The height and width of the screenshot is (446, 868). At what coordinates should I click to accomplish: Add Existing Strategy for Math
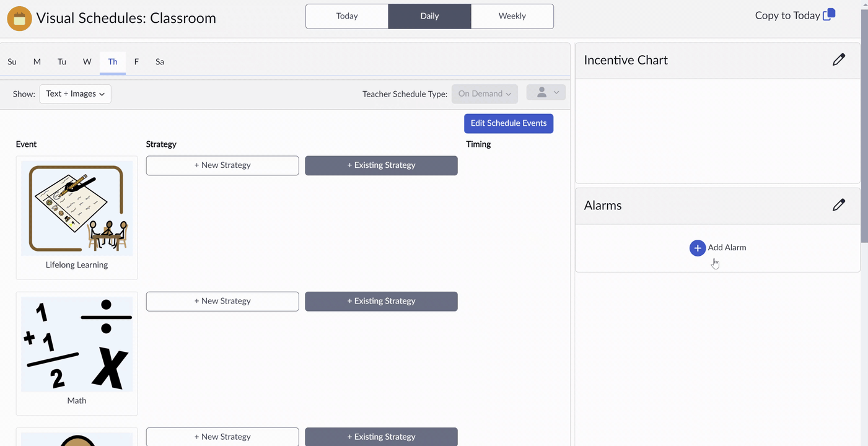tap(381, 301)
